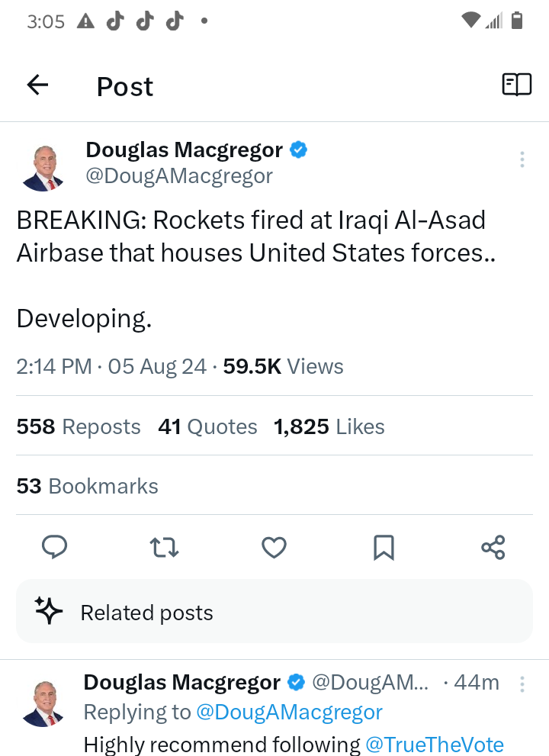View the 41 Quotes list
The height and width of the screenshot is (756, 549).
[x=207, y=426]
